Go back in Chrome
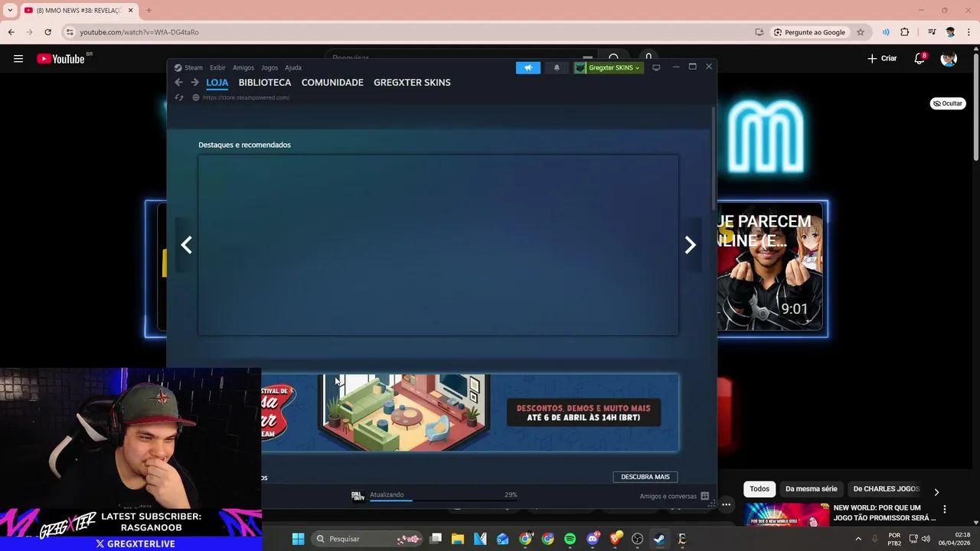This screenshot has height=551, width=980. (11, 32)
